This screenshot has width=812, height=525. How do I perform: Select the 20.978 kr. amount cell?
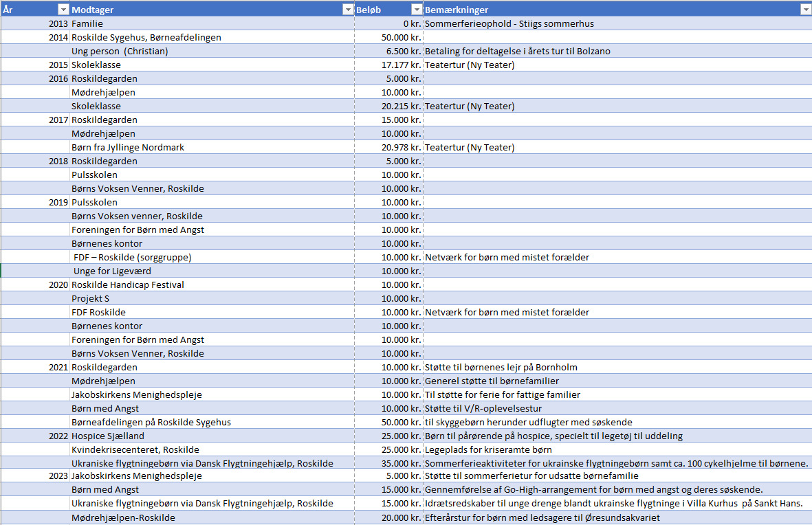[388, 147]
